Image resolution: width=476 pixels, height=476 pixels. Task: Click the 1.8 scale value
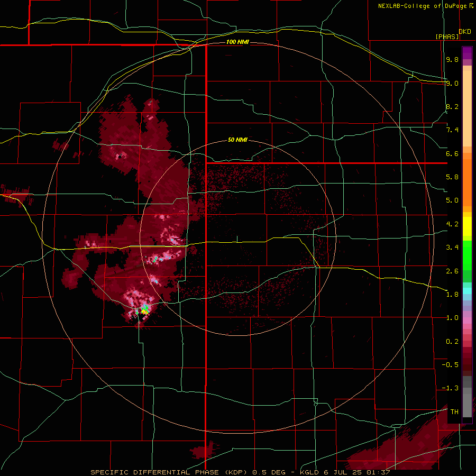pos(452,295)
